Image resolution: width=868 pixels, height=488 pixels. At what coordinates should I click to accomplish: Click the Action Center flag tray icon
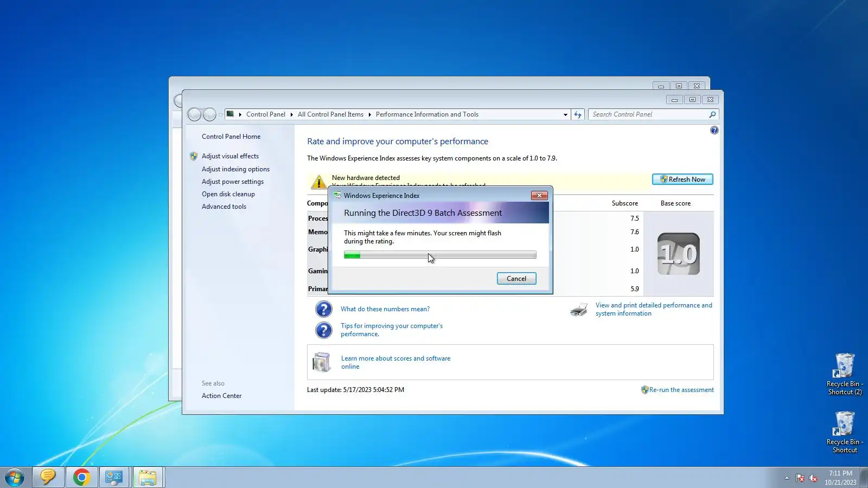[800, 478]
